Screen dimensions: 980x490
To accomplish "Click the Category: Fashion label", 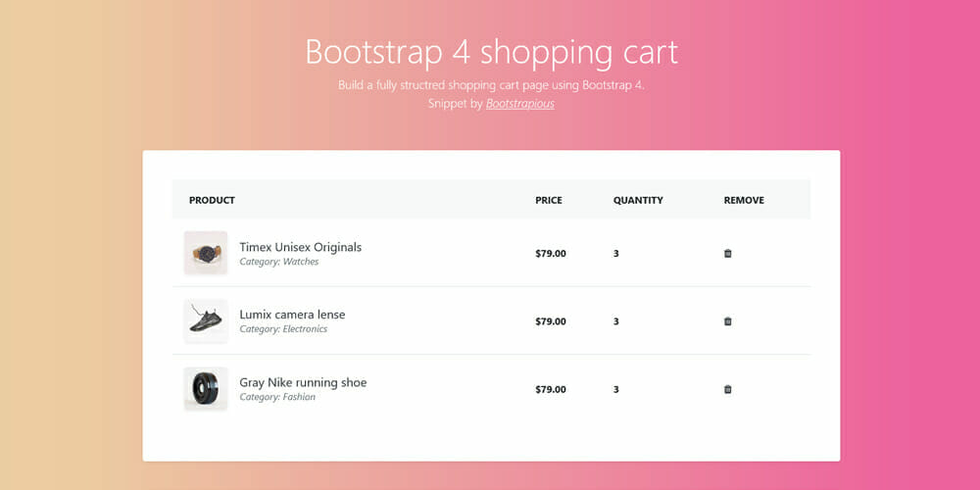I will tap(277, 397).
